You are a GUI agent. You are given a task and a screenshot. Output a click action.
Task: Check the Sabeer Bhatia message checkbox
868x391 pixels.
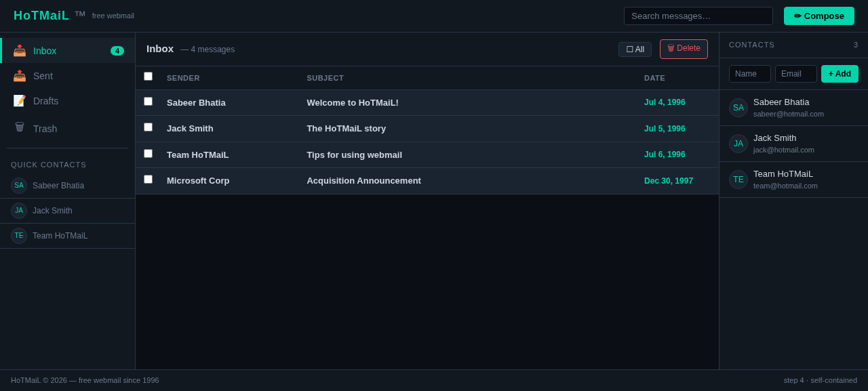[x=149, y=102]
